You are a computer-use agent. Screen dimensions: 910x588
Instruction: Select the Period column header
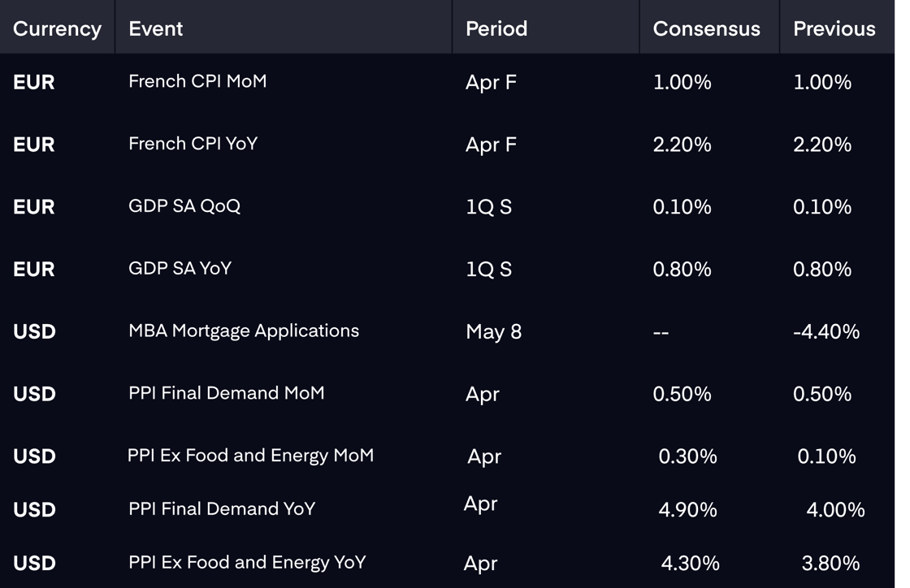(x=496, y=28)
